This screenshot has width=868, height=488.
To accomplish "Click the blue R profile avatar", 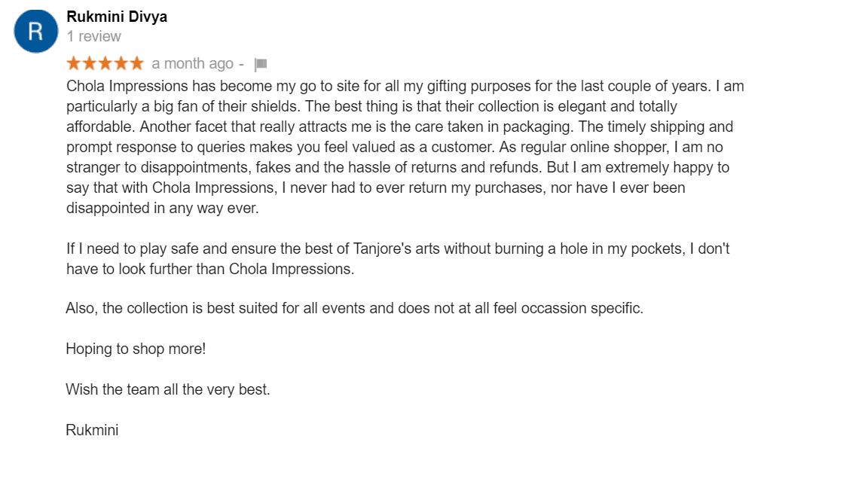I will tap(36, 31).
